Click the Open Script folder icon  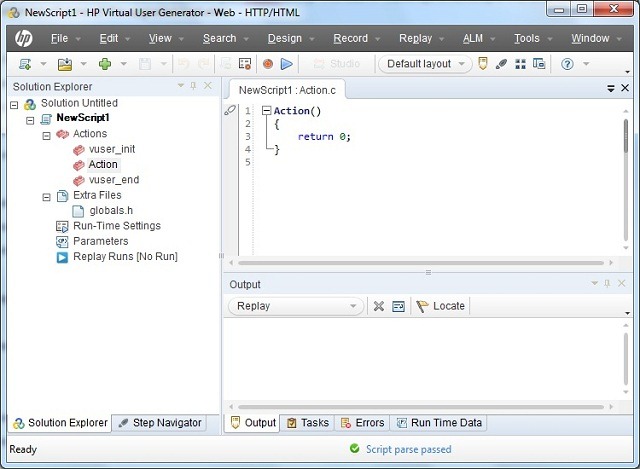click(65, 64)
